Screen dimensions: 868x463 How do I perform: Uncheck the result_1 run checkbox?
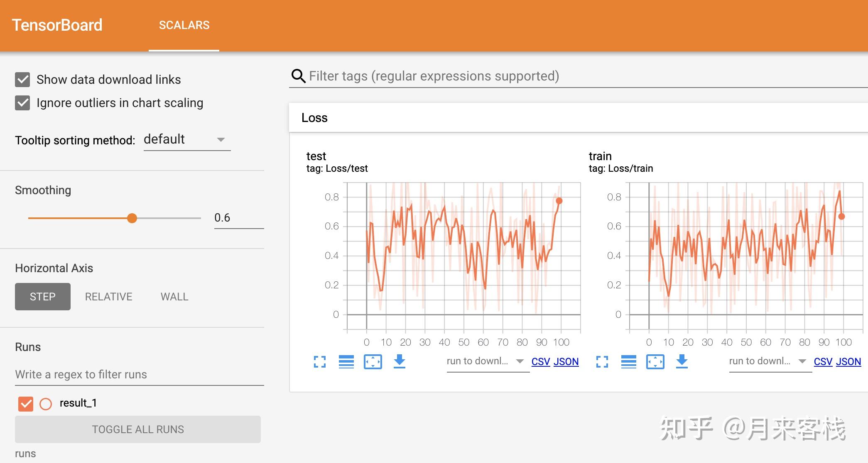(x=26, y=403)
